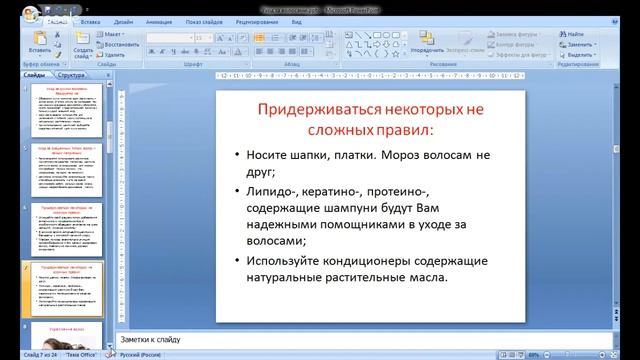Open the font name combo box
640x360 pixels.
pyautogui.click(x=170, y=38)
